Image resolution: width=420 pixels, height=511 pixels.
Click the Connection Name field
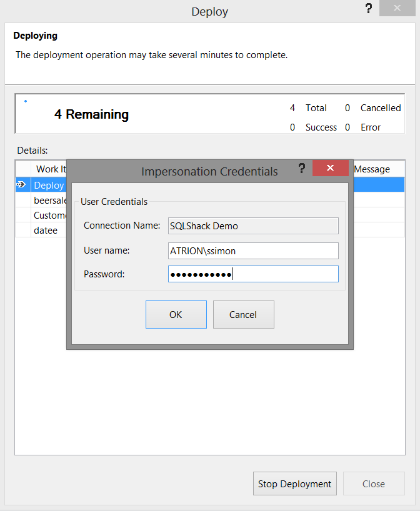253,226
